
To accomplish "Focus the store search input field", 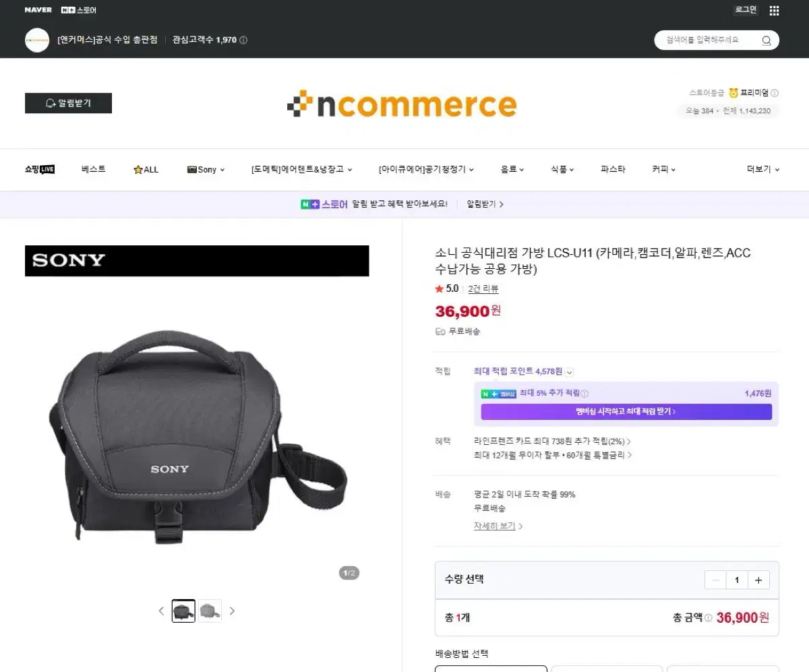I will (705, 40).
